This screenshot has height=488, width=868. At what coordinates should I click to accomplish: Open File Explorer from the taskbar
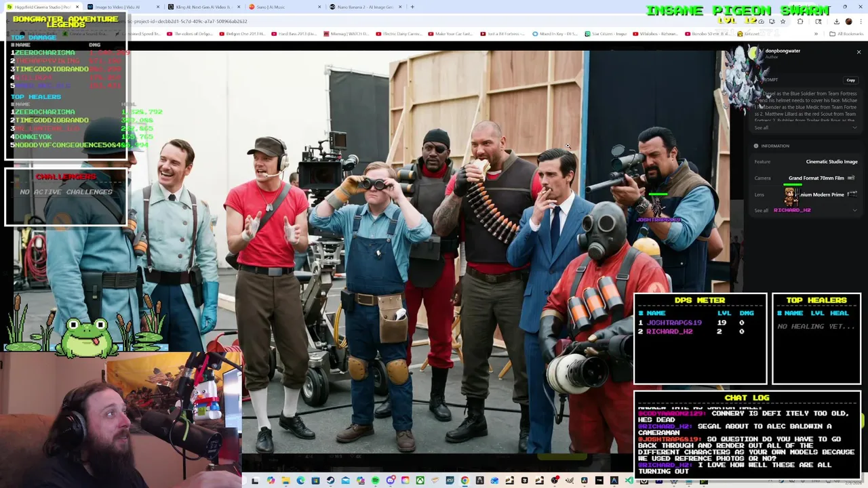tap(285, 481)
